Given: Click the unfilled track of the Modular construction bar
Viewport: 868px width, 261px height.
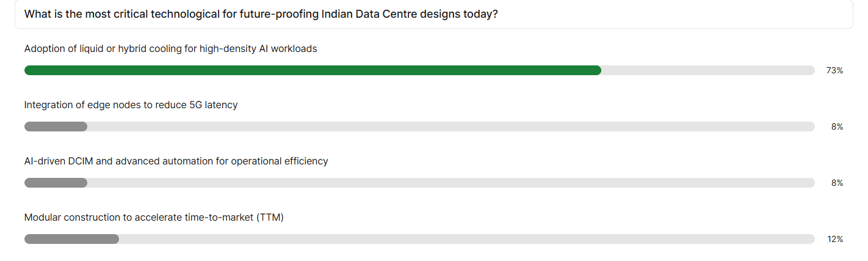Looking at the screenshot, I should point(466,239).
